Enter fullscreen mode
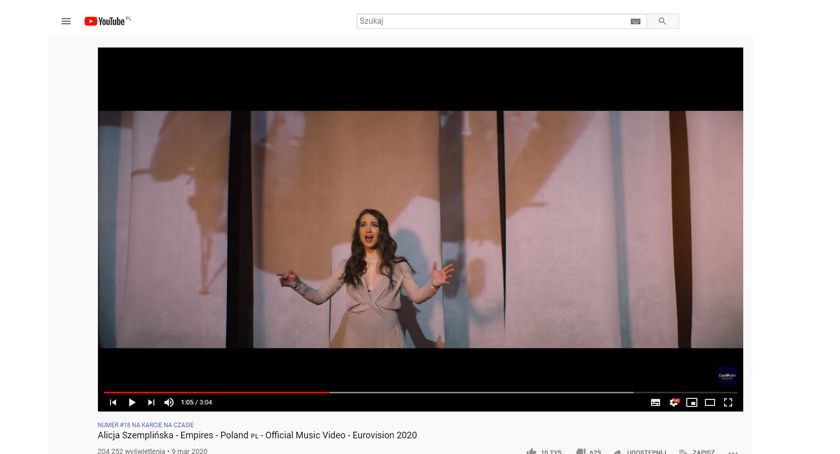 pyautogui.click(x=728, y=403)
